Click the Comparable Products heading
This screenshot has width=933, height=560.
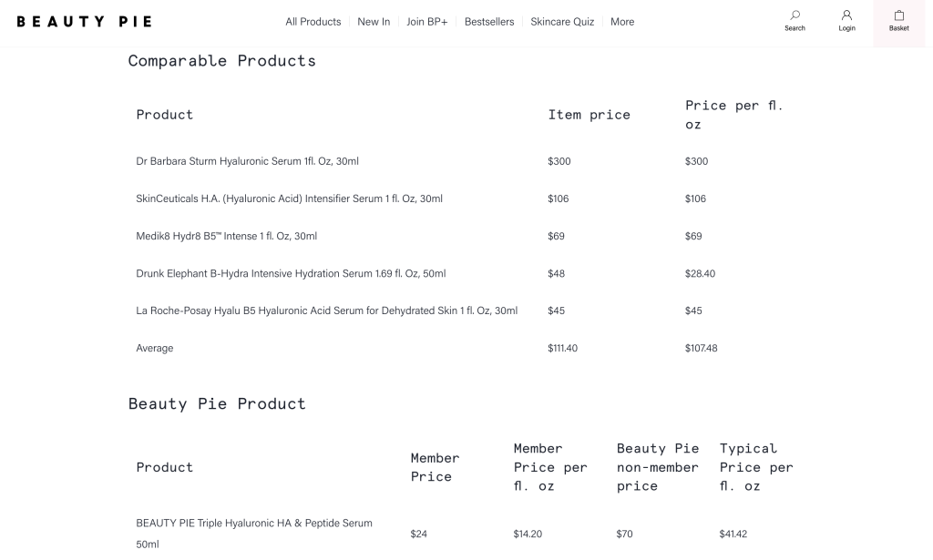coord(222,61)
